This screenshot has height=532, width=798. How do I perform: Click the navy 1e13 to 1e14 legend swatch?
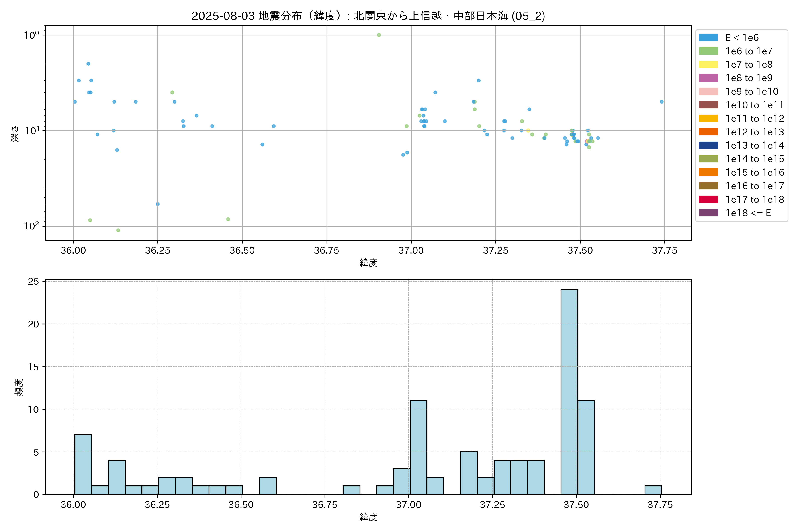708,145
